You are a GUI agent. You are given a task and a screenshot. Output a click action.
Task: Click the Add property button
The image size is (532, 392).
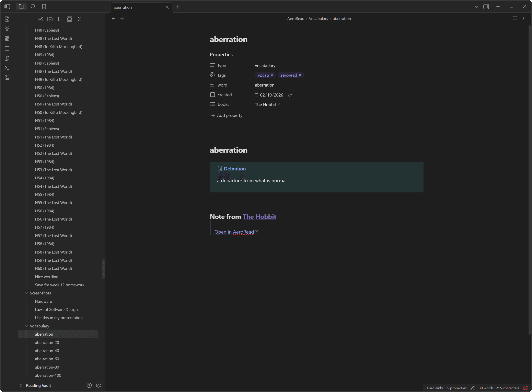tap(227, 115)
